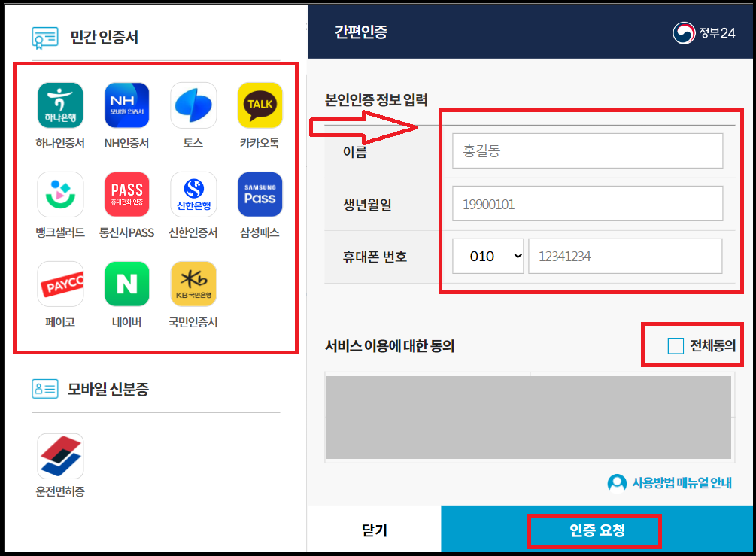Click the phone number field showing 12341234

click(x=625, y=256)
